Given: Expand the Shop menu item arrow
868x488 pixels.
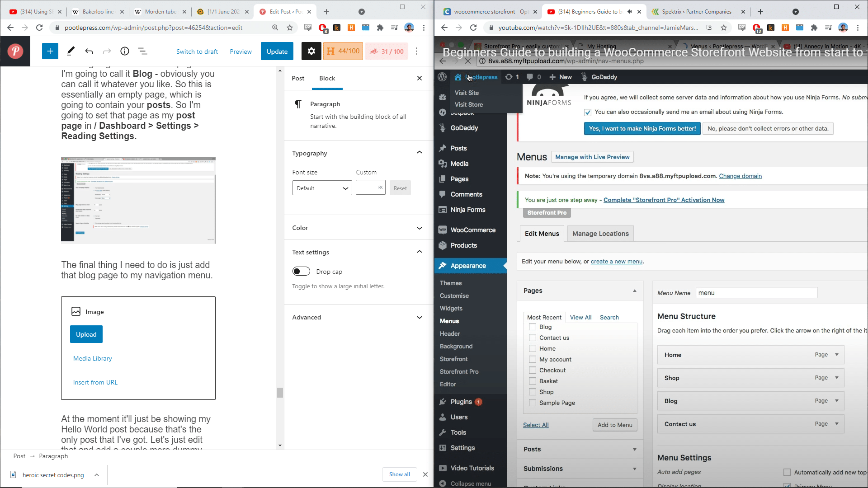Looking at the screenshot, I should 837,378.
